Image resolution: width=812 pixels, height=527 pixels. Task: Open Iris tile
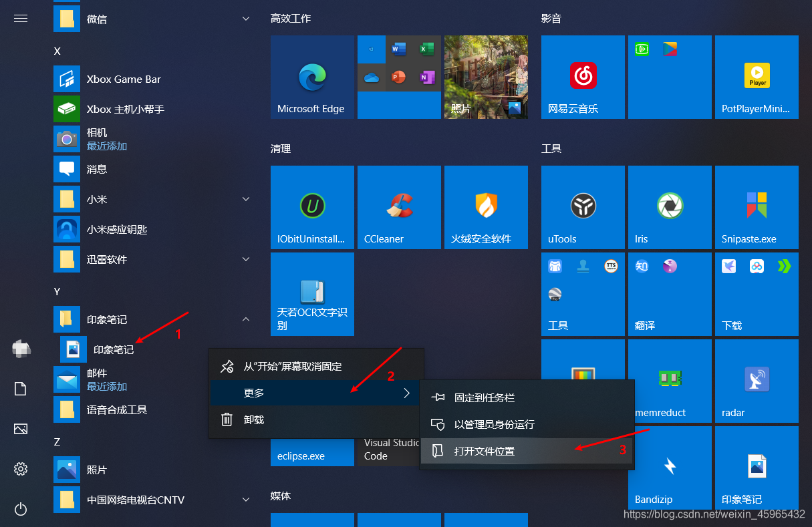point(670,208)
